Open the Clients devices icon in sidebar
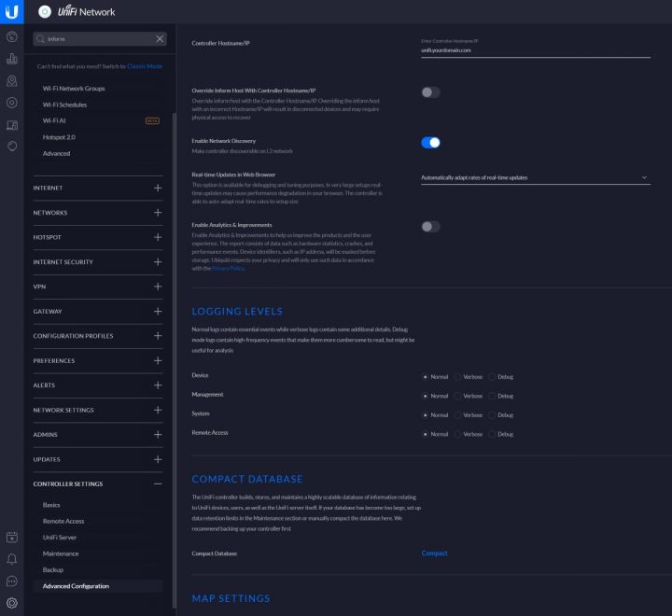Image resolution: width=672 pixels, height=616 pixels. point(11,125)
